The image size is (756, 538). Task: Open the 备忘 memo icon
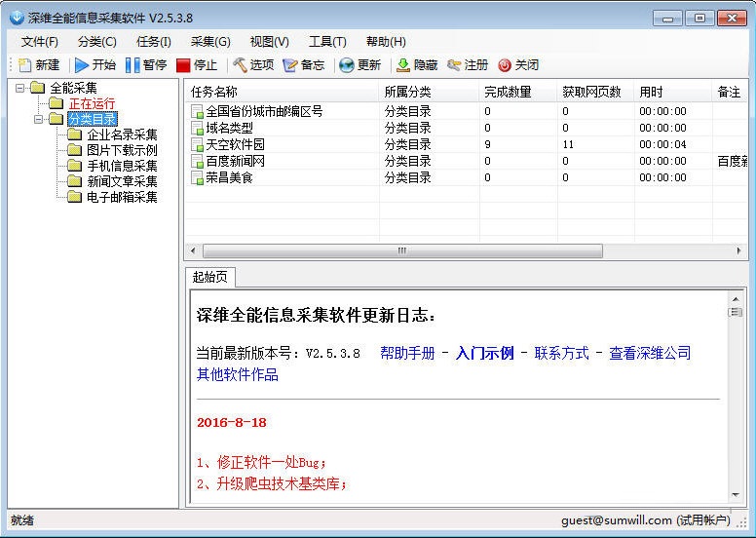point(289,65)
